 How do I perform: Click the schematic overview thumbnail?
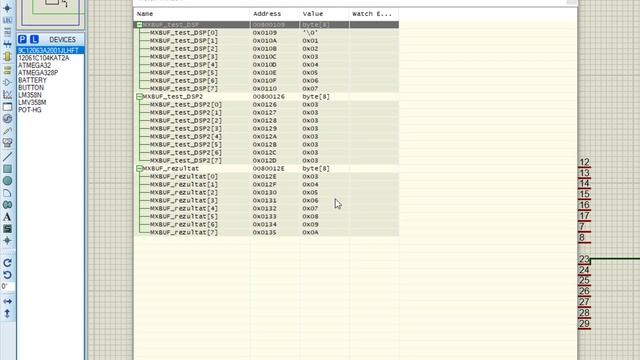pos(51,13)
